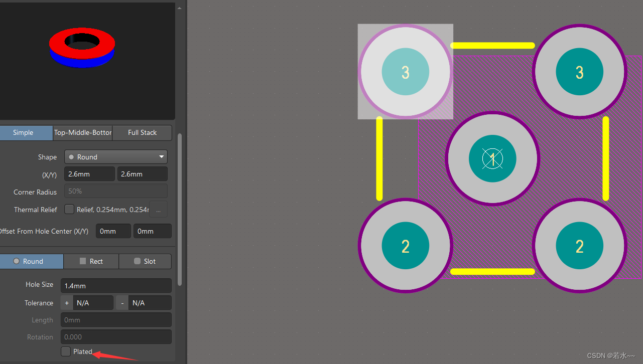This screenshot has height=364, width=643.
Task: Select the highlighted pad numbered 3
Action: (405, 72)
